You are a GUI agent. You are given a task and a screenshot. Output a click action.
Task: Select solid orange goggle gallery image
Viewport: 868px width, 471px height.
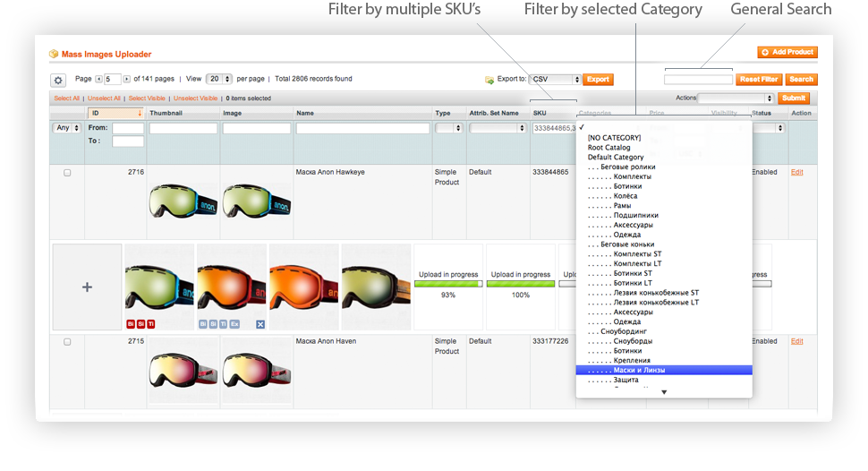point(304,287)
